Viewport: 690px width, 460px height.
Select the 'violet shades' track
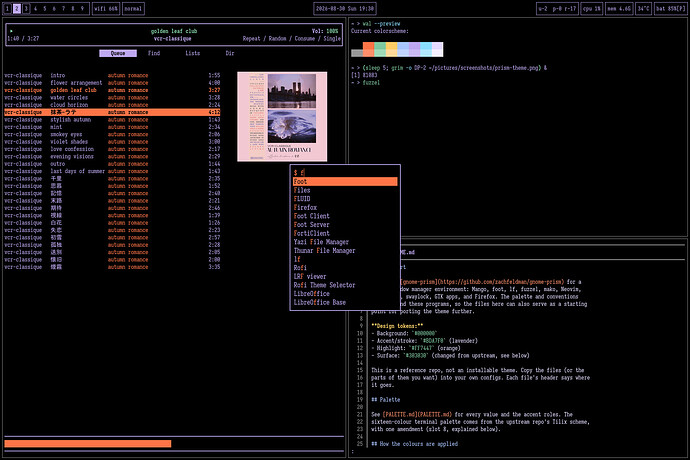[112, 142]
